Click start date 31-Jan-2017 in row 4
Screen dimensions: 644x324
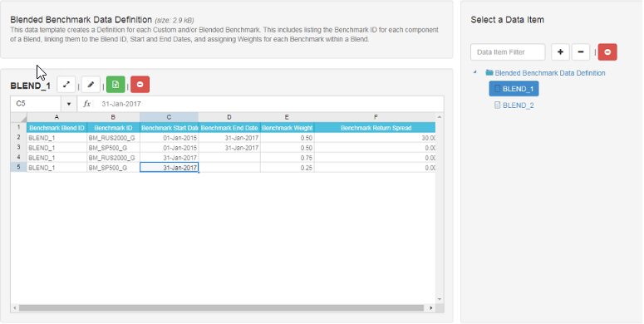[x=169, y=158]
